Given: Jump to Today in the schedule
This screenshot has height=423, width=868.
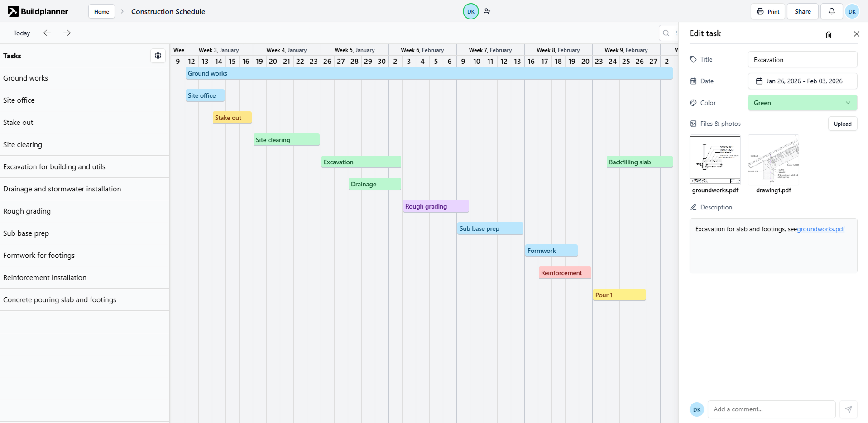Looking at the screenshot, I should [21, 33].
